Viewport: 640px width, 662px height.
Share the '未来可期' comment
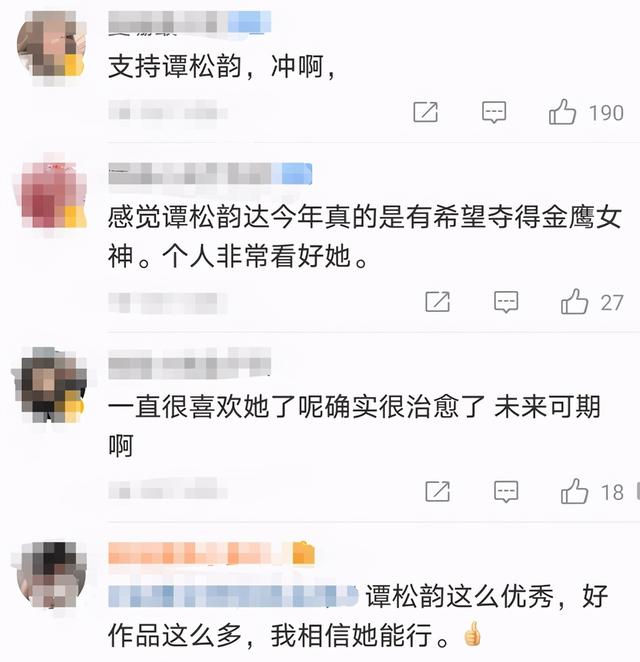tap(437, 491)
